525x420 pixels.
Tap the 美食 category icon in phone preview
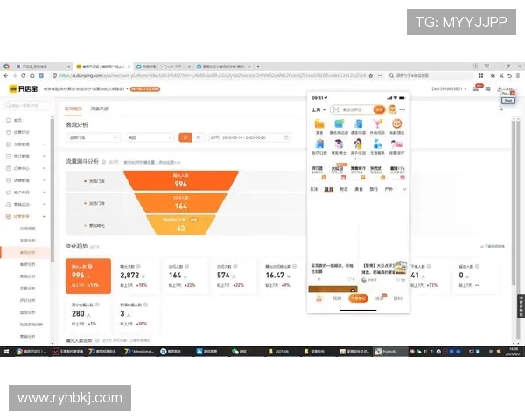(318, 123)
